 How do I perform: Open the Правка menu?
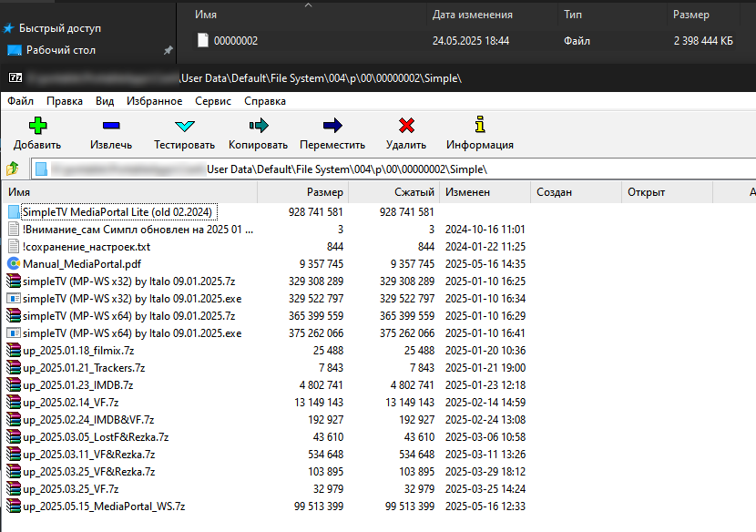point(65,101)
